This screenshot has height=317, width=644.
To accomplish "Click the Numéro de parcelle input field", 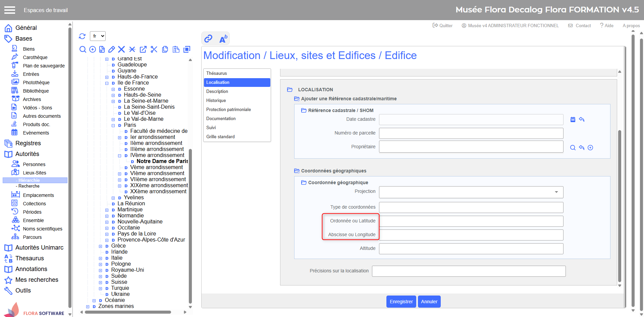I will (471, 133).
